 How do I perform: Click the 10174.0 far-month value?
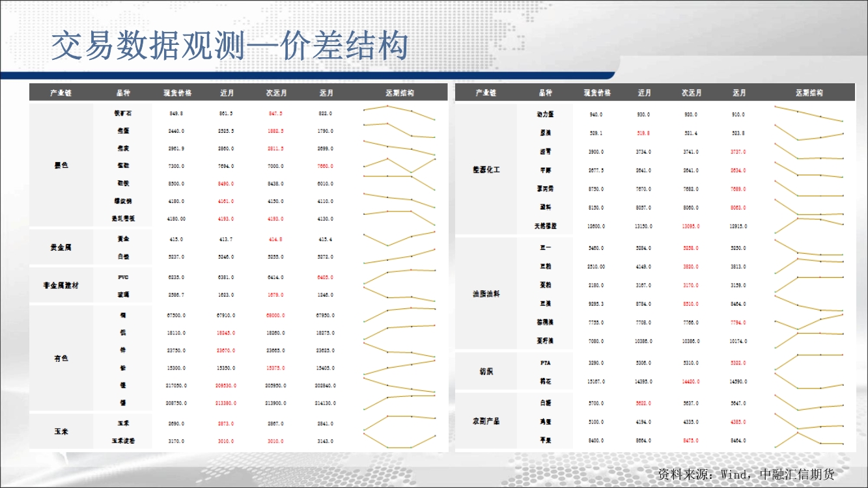click(739, 340)
